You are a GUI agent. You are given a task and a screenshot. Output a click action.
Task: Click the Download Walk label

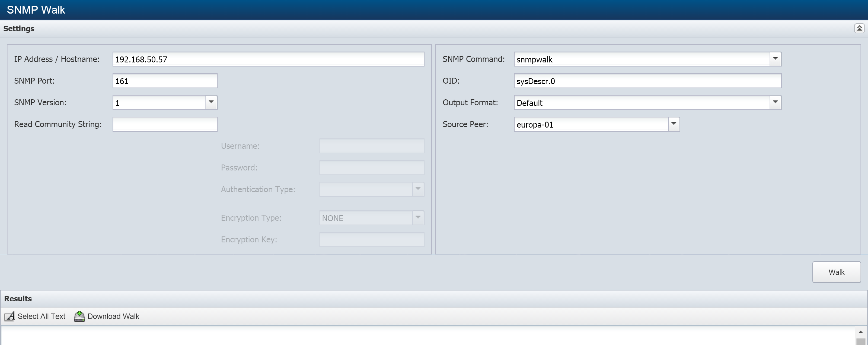click(113, 316)
